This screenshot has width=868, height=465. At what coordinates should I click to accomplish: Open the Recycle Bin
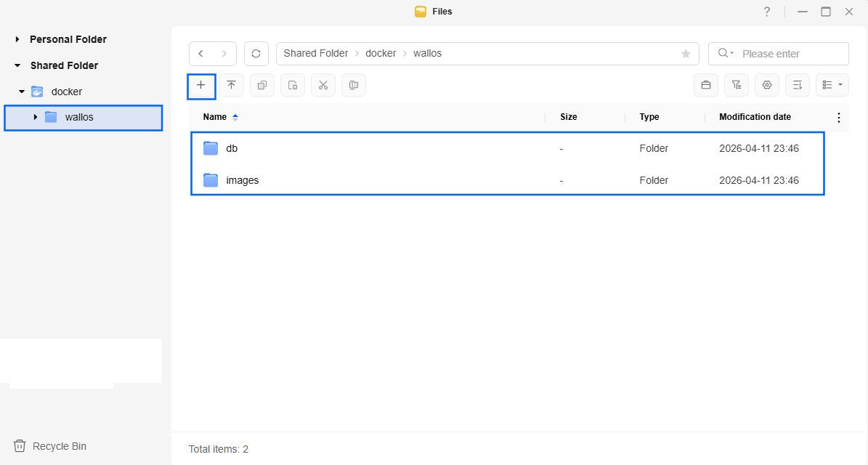click(x=59, y=446)
